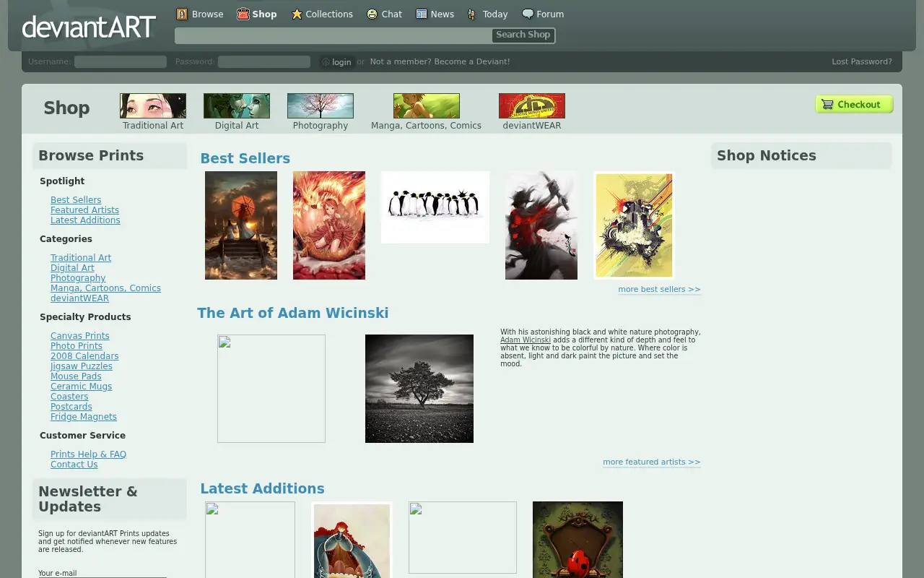
Task: Open the 2008 Calendars link
Action: (x=84, y=356)
